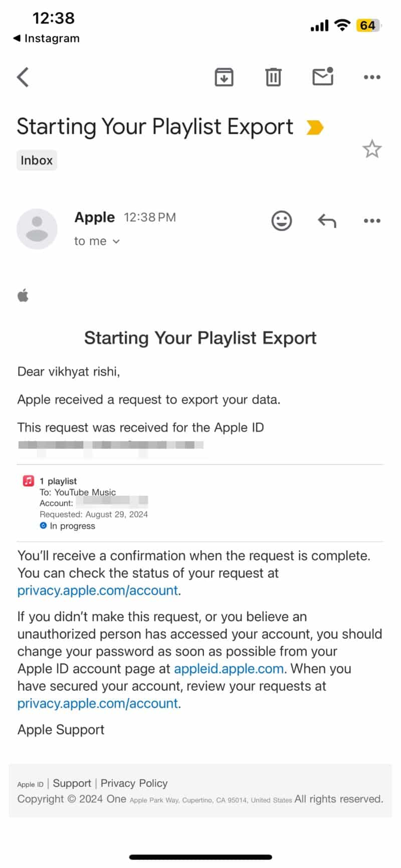Tap the In progress status indicator
401x868 pixels.
(43, 526)
